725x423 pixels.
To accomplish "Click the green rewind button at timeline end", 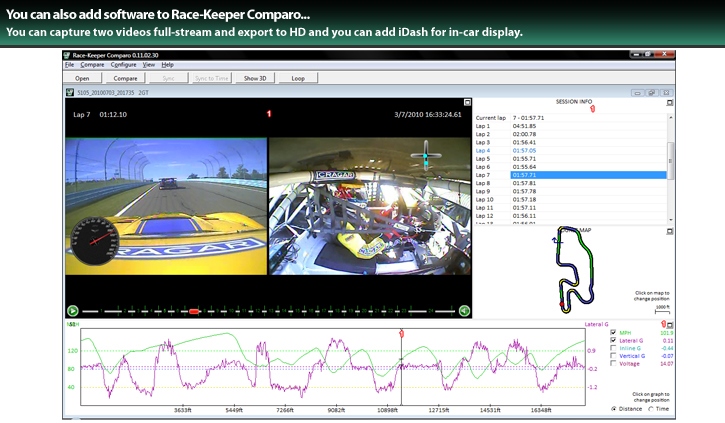I will tap(464, 311).
